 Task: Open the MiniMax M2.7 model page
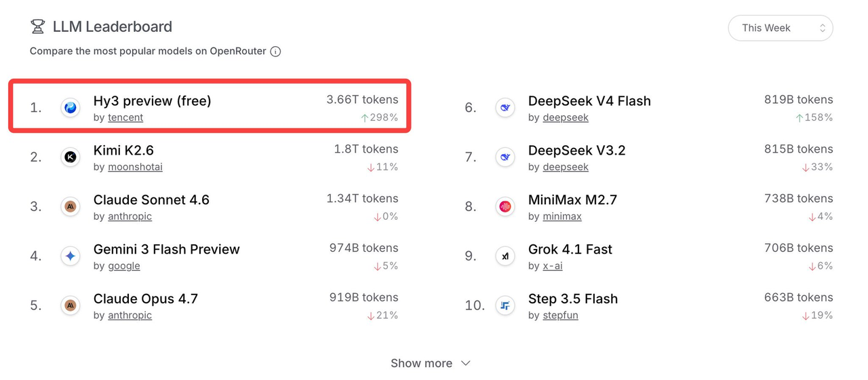click(573, 200)
